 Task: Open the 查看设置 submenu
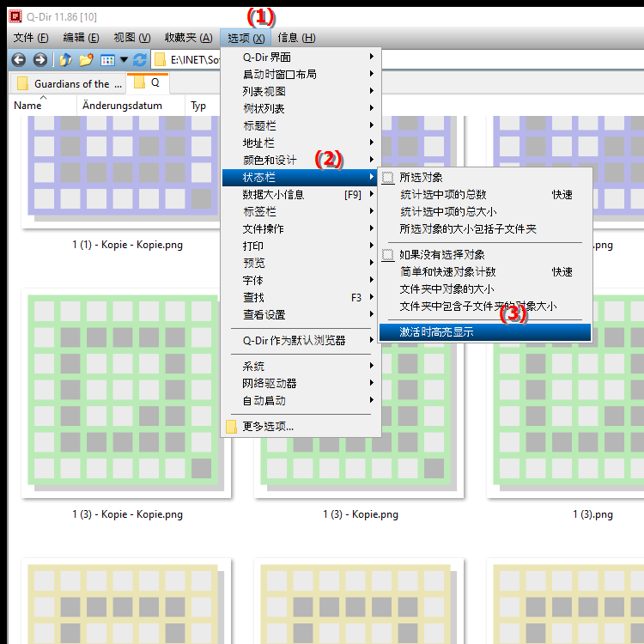coord(301,314)
